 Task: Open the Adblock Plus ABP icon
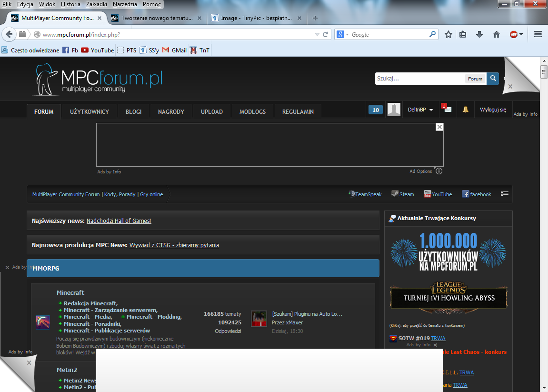click(x=513, y=34)
